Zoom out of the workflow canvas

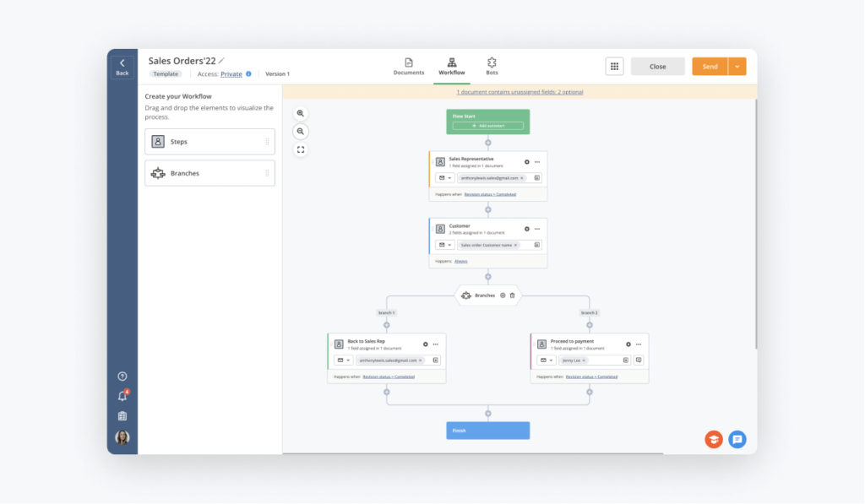(x=301, y=132)
